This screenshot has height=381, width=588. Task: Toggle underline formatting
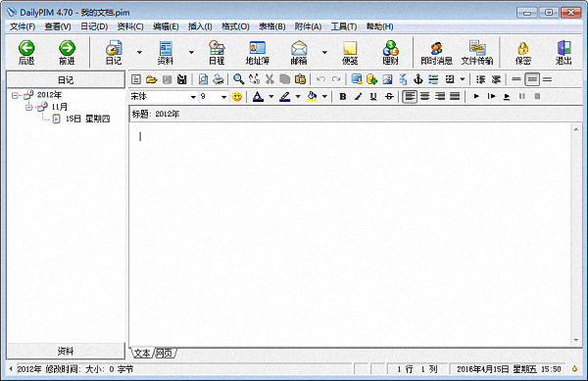[x=373, y=96]
